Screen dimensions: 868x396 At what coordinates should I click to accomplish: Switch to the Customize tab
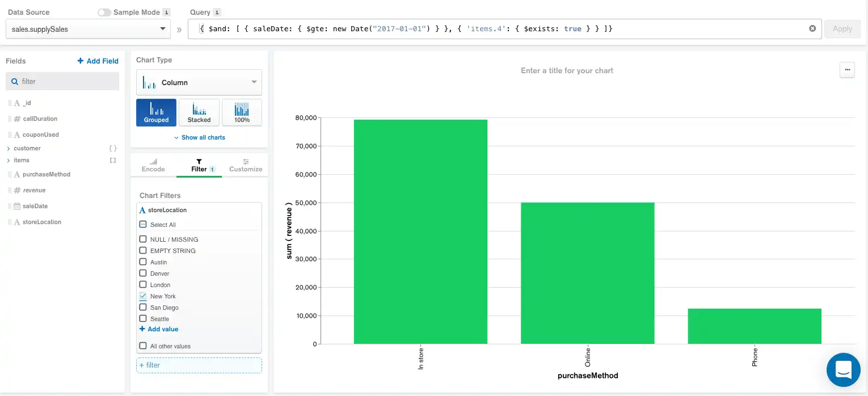pyautogui.click(x=246, y=166)
